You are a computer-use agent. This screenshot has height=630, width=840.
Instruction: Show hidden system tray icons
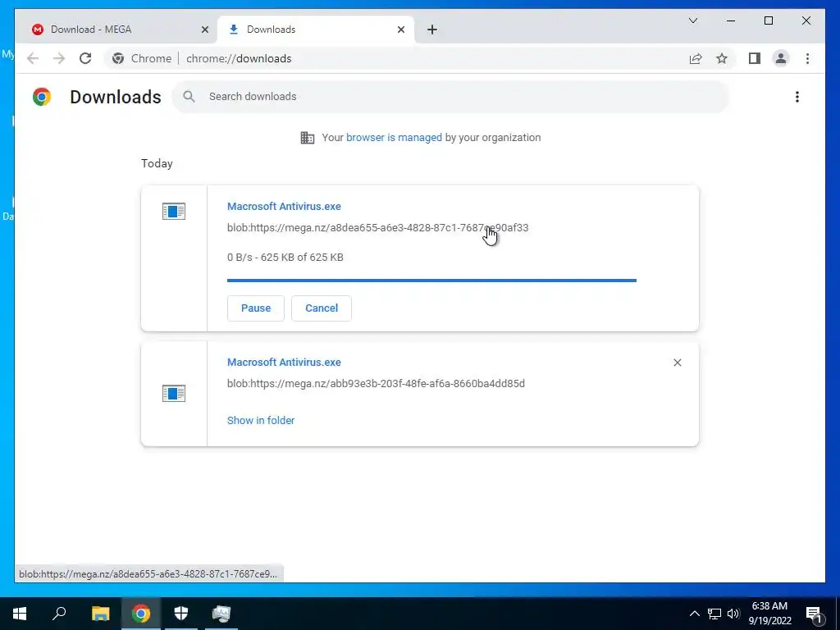694,614
